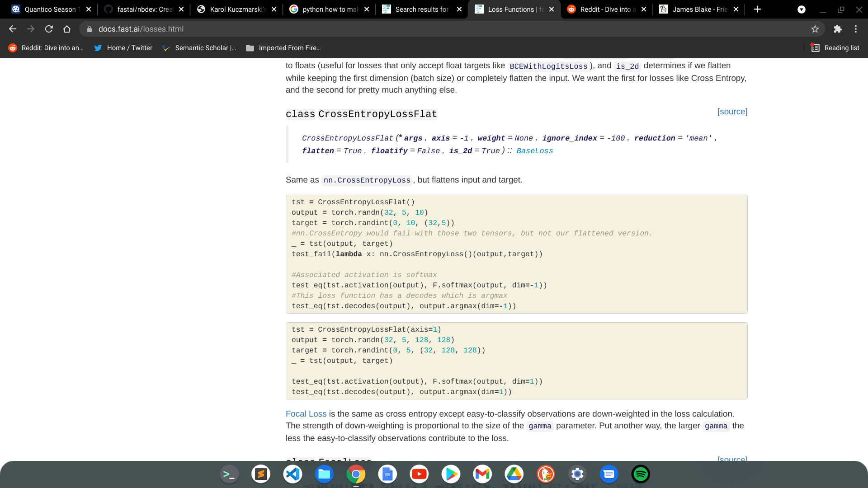The height and width of the screenshot is (488, 868).
Task: Switch to the fastai/nbdev GitHub tab
Action: pos(144,9)
